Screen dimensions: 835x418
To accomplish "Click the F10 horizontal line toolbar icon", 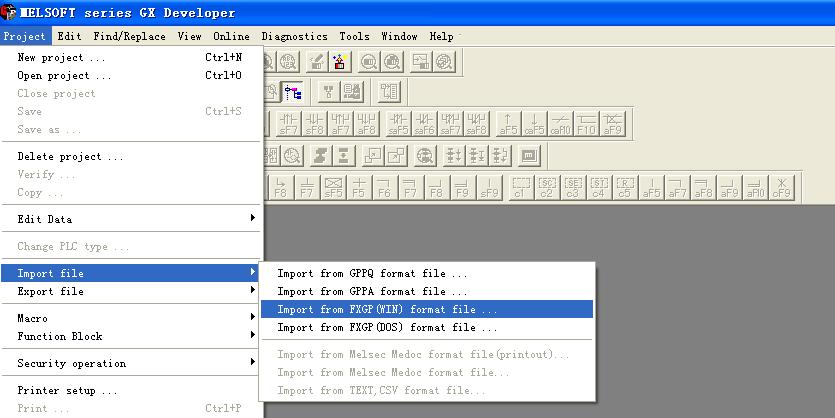I will [586, 123].
